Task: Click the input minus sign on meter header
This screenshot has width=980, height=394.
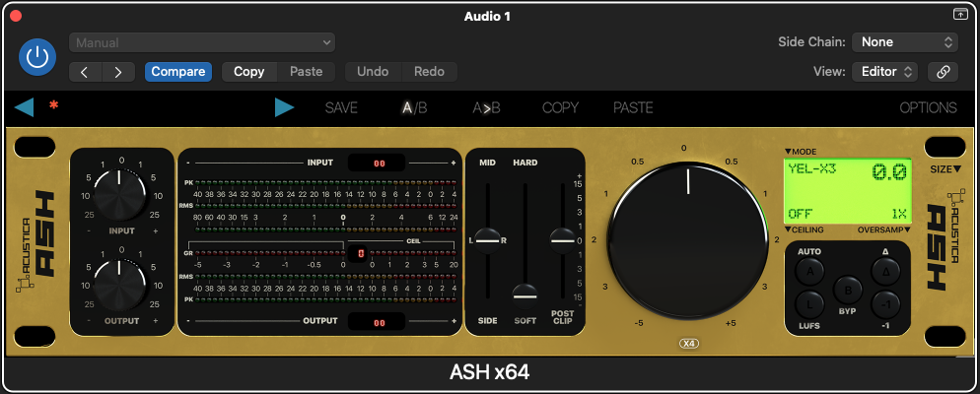Action: 188,163
